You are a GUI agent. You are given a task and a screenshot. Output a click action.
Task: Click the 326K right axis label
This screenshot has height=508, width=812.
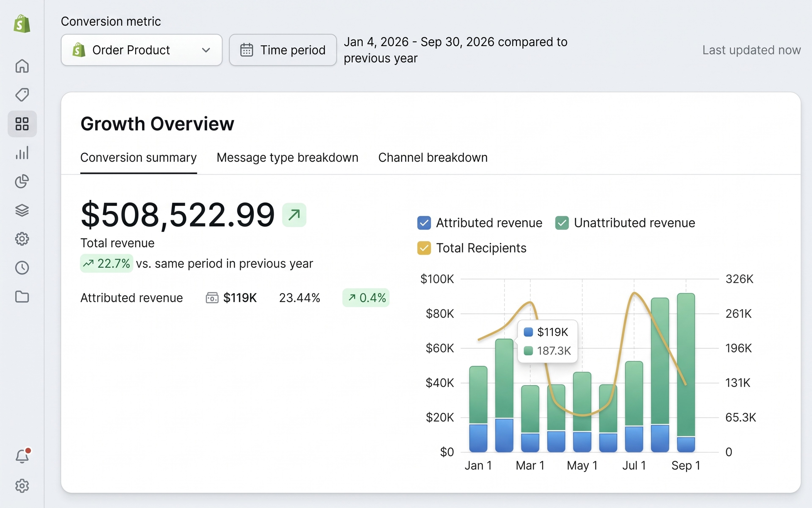point(739,279)
